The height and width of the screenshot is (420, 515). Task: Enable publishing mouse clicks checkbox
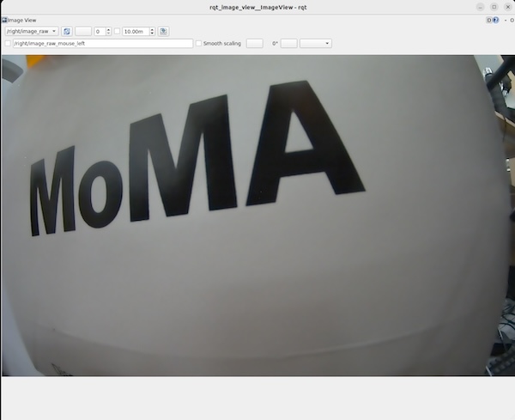click(x=8, y=44)
